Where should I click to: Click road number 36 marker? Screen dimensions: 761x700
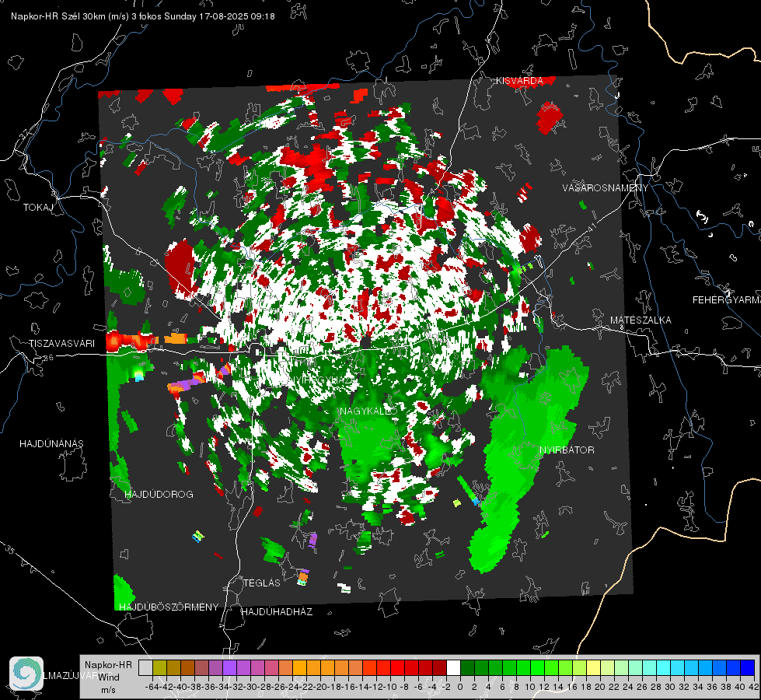48,358
